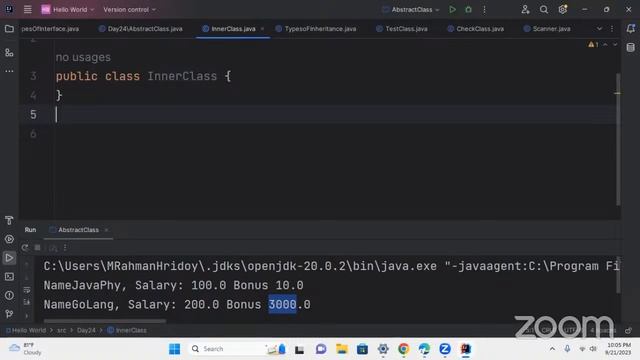Image resolution: width=640 pixels, height=360 pixels.
Task: Open the main hamburger menu
Action: 27,9
